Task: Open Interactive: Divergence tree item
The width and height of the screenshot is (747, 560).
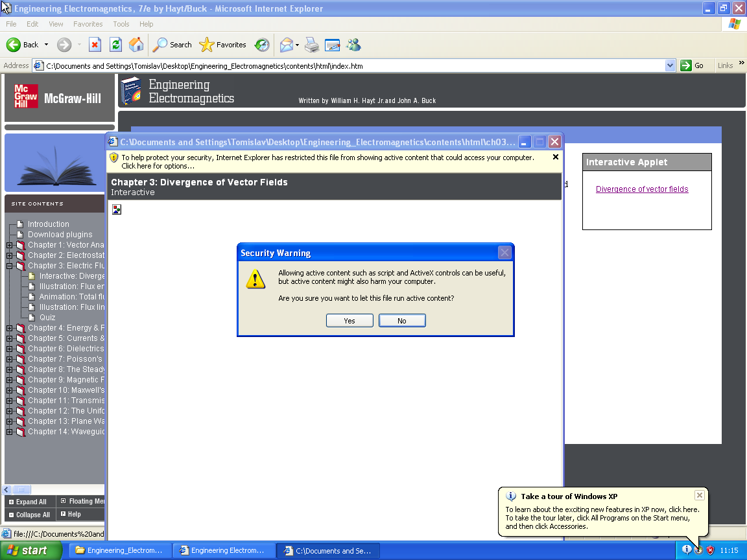Action: [72, 276]
